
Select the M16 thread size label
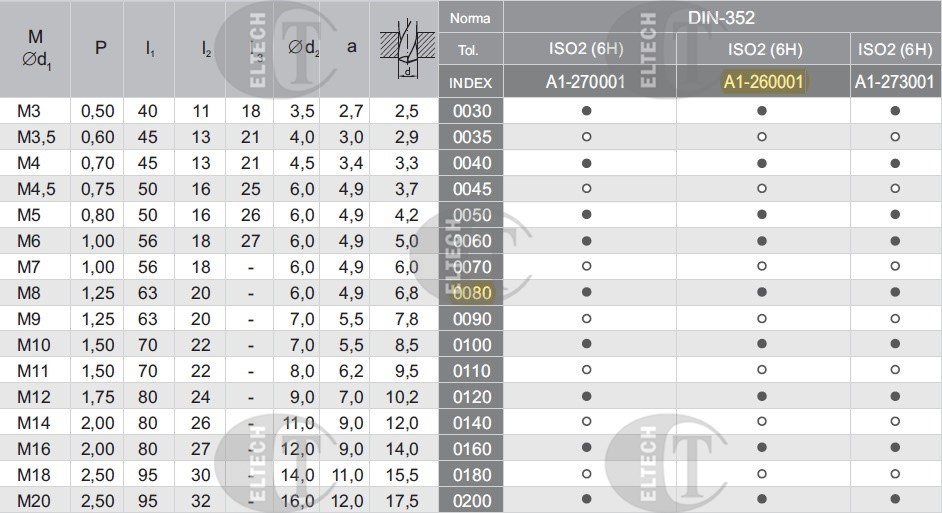(x=34, y=449)
